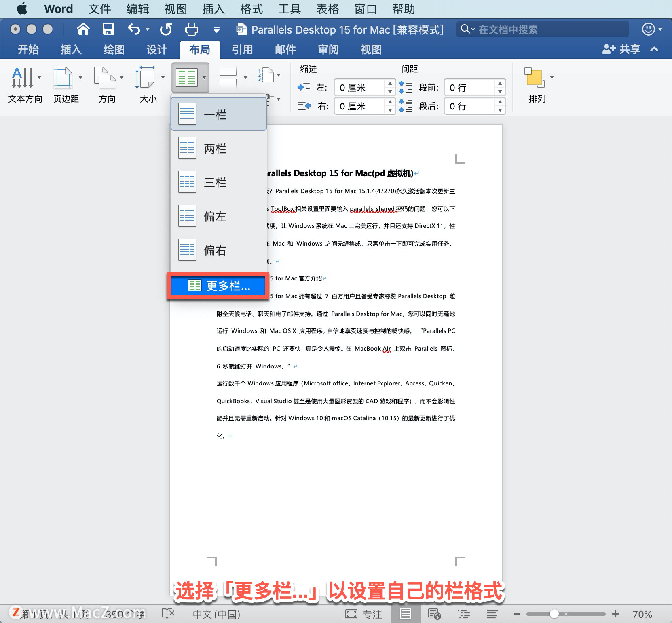Click the redo/repeat arrow icon
This screenshot has width=672, height=623.
point(166,29)
